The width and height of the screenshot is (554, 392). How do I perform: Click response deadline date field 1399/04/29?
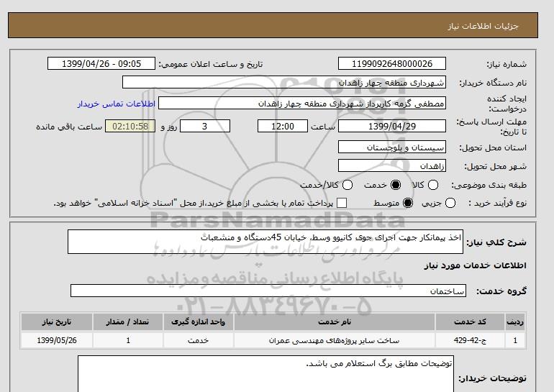coord(392,126)
